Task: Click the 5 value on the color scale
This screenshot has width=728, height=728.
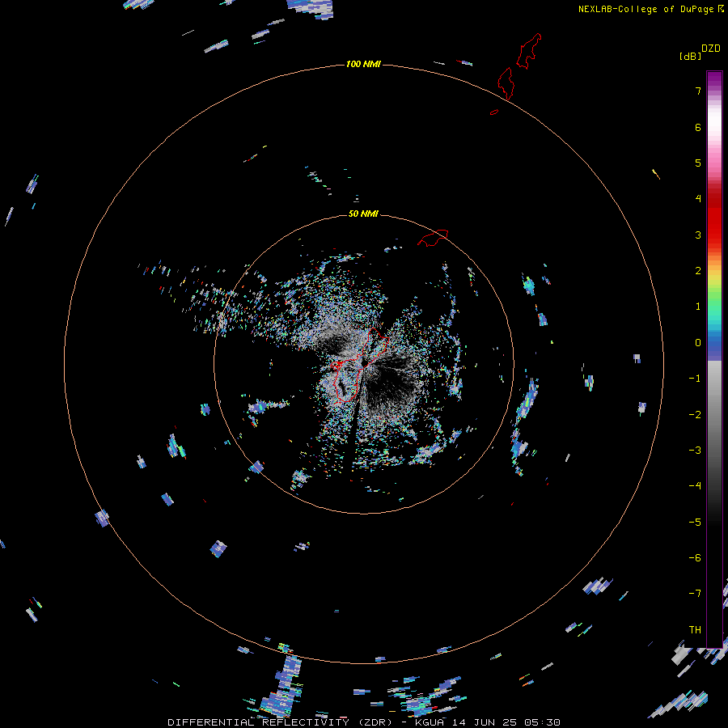Action: (x=698, y=163)
